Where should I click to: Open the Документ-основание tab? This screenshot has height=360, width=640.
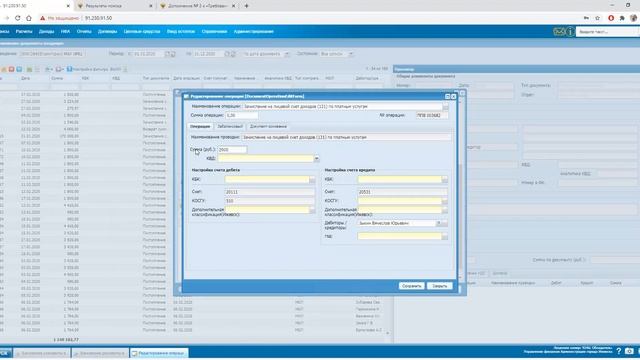(268, 127)
